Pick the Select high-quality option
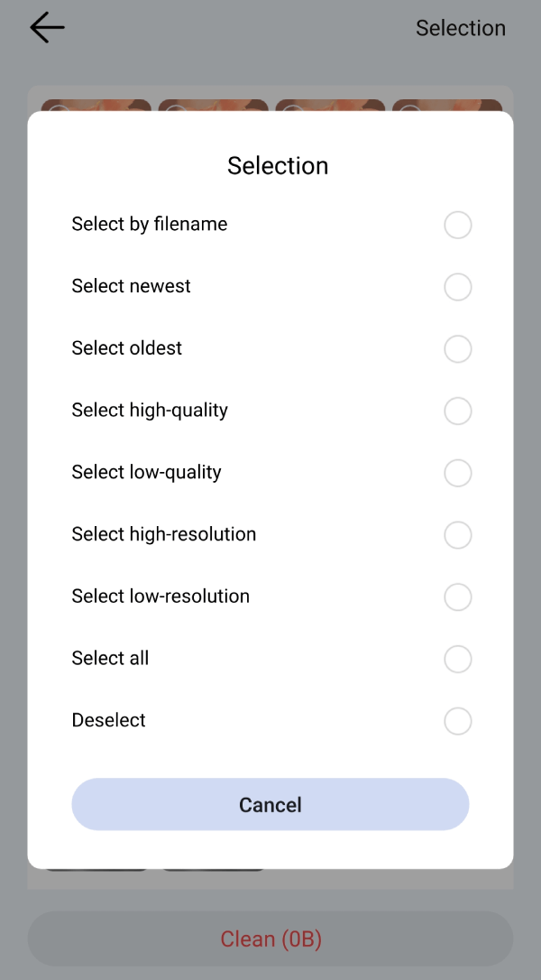Viewport: 541px width, 980px height. 457,411
